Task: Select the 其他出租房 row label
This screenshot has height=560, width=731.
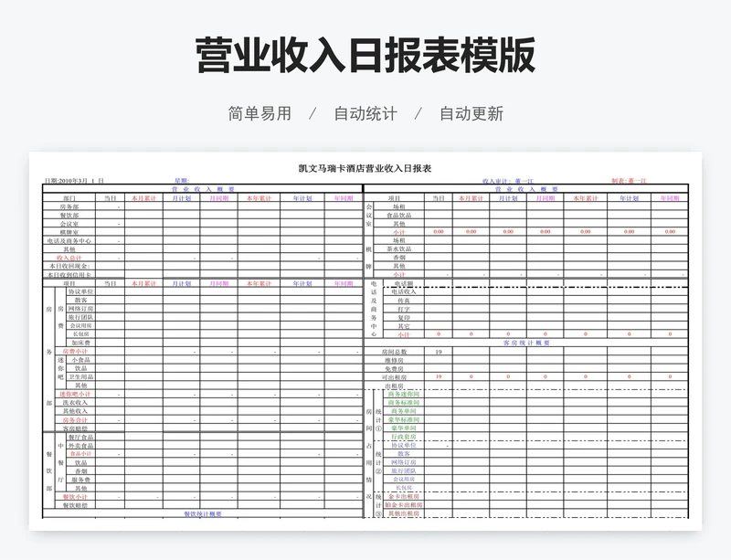Action: click(404, 513)
